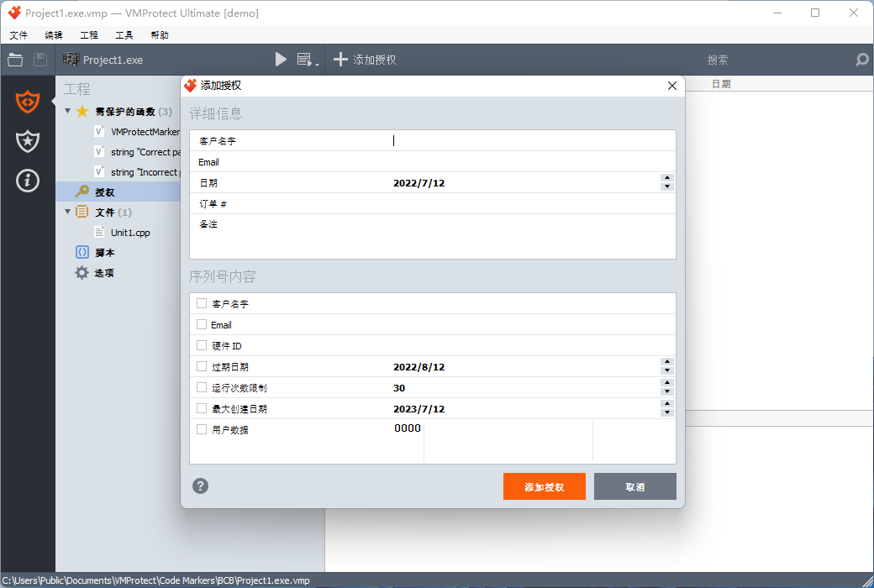
Task: Click the 30 run count value
Action: pos(399,388)
